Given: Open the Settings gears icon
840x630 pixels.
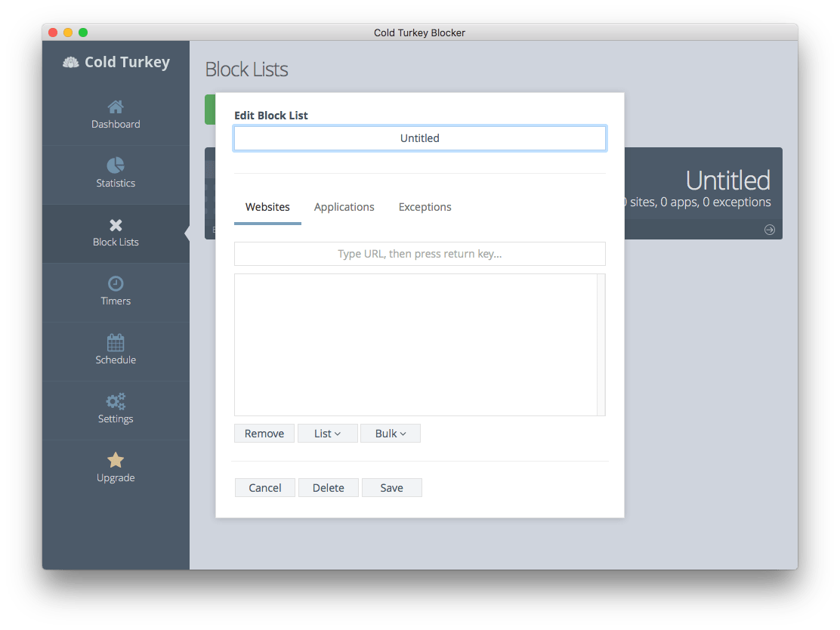Looking at the screenshot, I should pos(116,401).
